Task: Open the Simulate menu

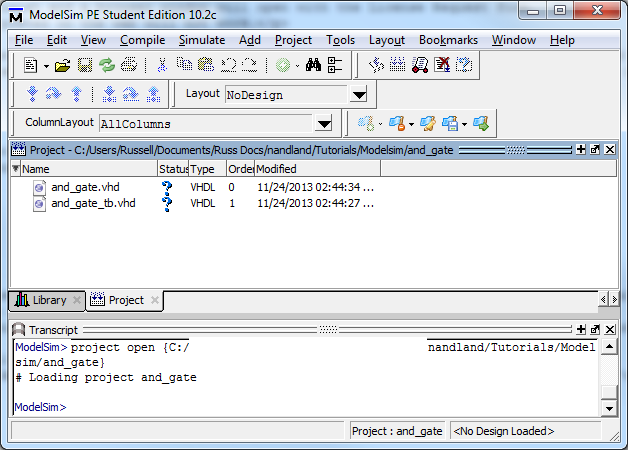Action: coord(202,40)
